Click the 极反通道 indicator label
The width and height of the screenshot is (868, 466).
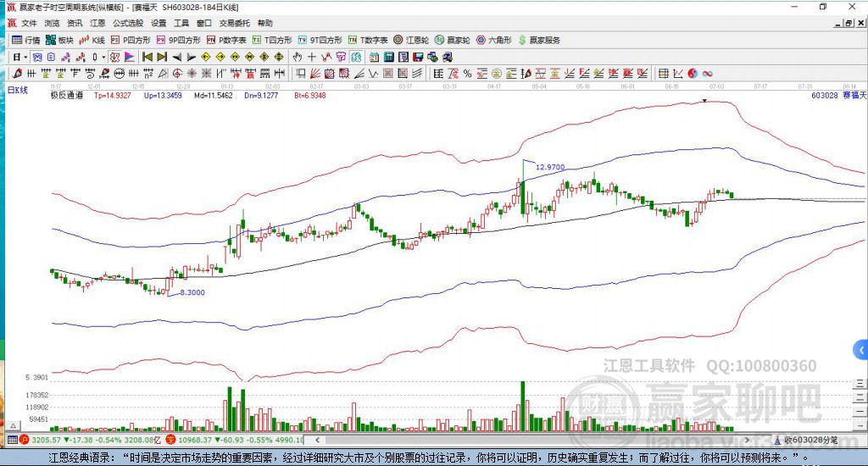pos(67,95)
